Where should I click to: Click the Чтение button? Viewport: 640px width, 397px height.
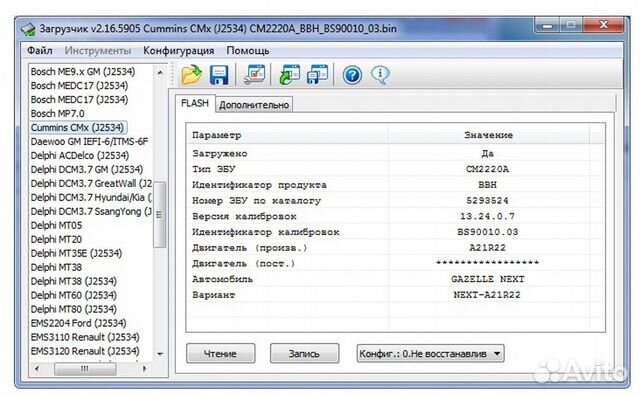click(220, 353)
